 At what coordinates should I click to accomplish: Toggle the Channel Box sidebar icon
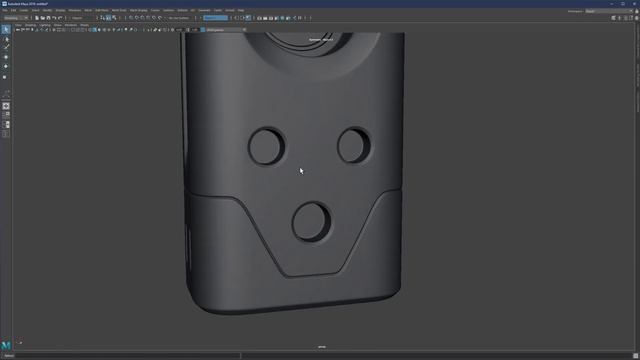(637, 18)
